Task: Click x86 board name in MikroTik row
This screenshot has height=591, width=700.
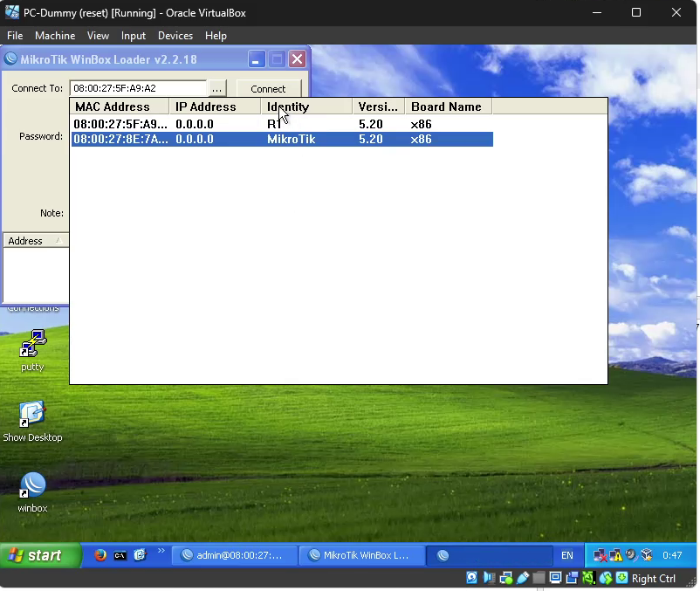Action: pos(421,140)
